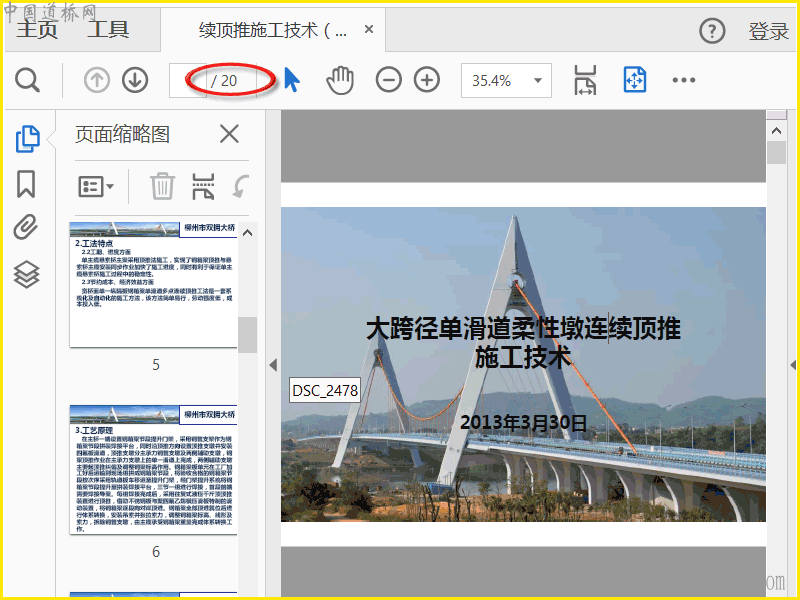The image size is (800, 600).
Task: Switch to the 工具 tab
Action: (108, 29)
